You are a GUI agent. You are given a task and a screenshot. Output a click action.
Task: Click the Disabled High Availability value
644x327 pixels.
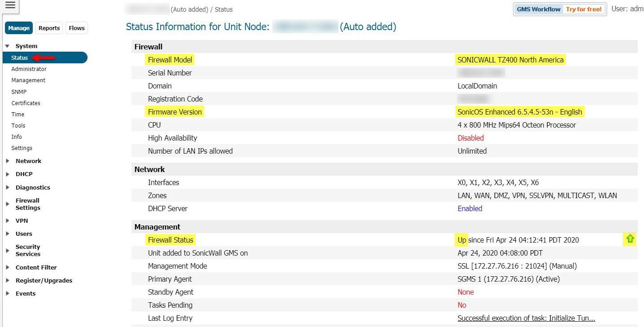470,138
